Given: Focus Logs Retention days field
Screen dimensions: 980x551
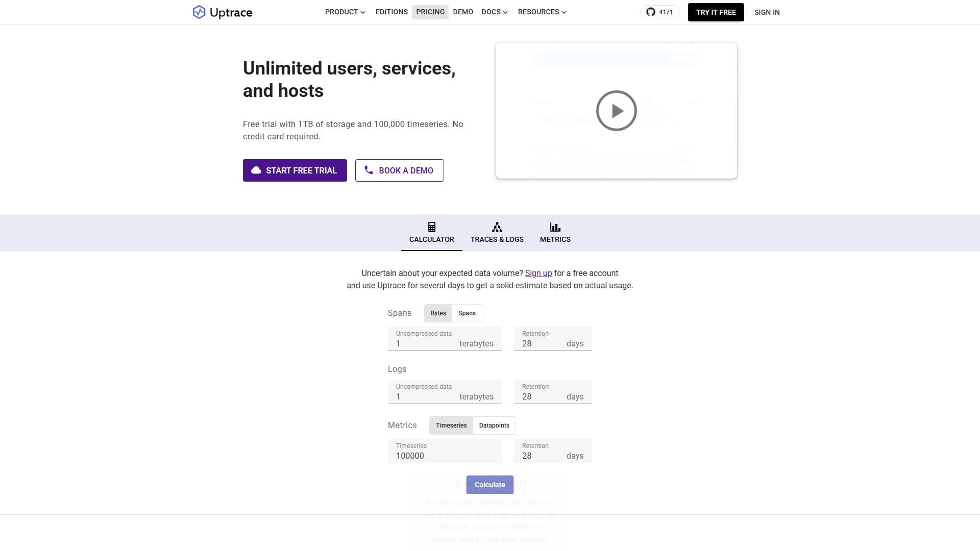Looking at the screenshot, I should point(553,392).
